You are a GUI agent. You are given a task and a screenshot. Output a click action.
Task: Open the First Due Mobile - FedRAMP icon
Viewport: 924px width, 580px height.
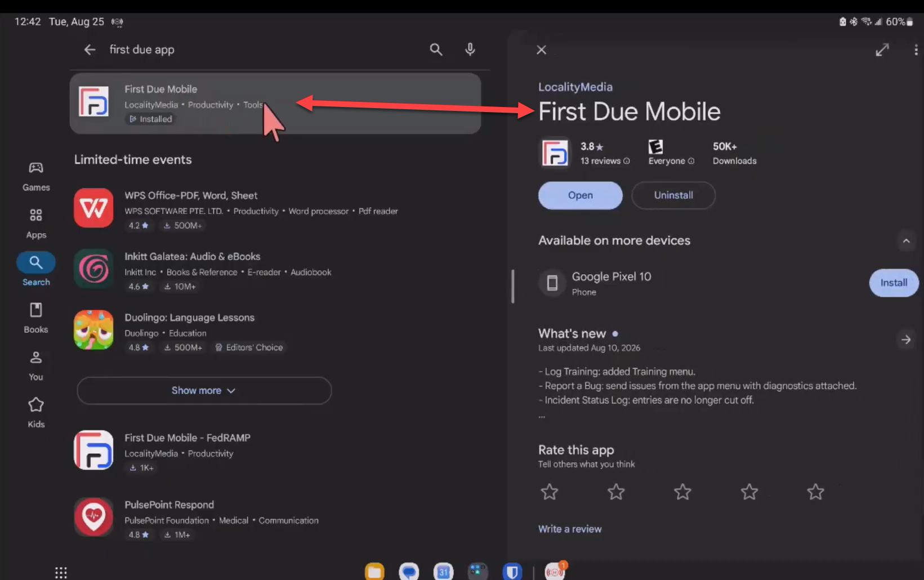[x=93, y=450]
